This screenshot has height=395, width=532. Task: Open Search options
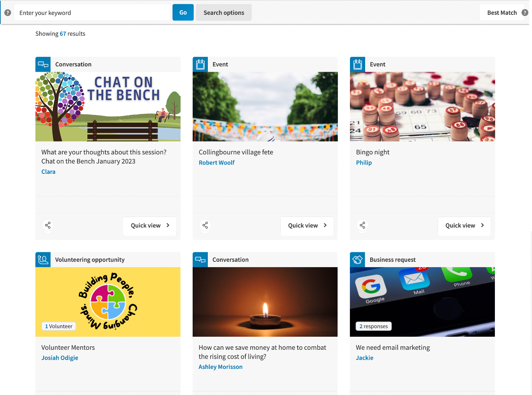tap(223, 12)
